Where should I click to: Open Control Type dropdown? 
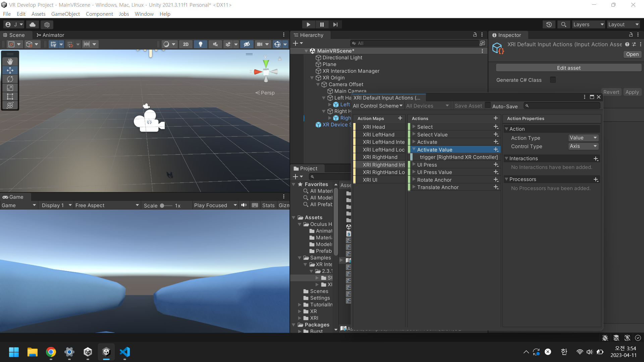click(x=583, y=146)
